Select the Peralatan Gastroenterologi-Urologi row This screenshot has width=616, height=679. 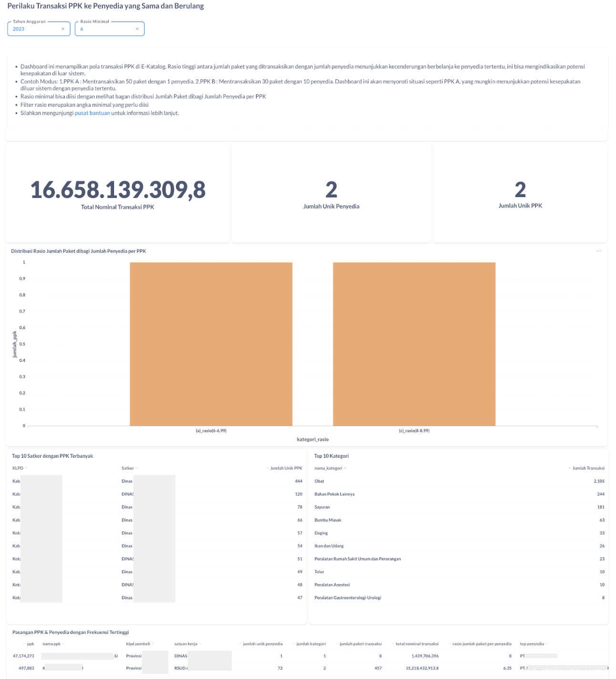coord(459,597)
